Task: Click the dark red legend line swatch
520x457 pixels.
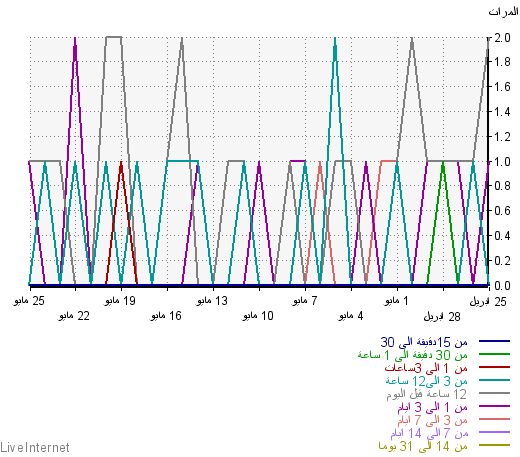Action: [494, 367]
